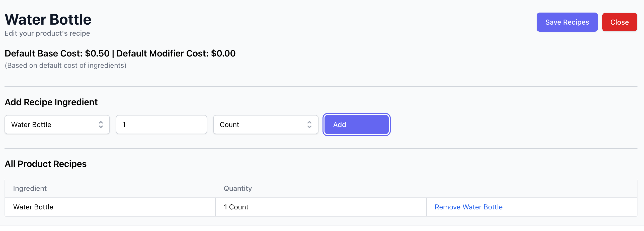Select the Water Bottle cell in the recipes table
This screenshot has height=231, width=644.
pyautogui.click(x=110, y=207)
